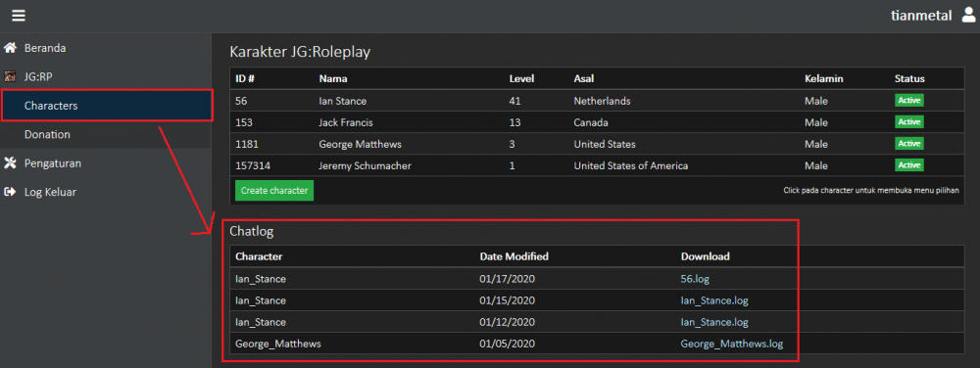This screenshot has height=368, width=980.
Task: Download the 56.log chatlog file
Action: click(695, 279)
